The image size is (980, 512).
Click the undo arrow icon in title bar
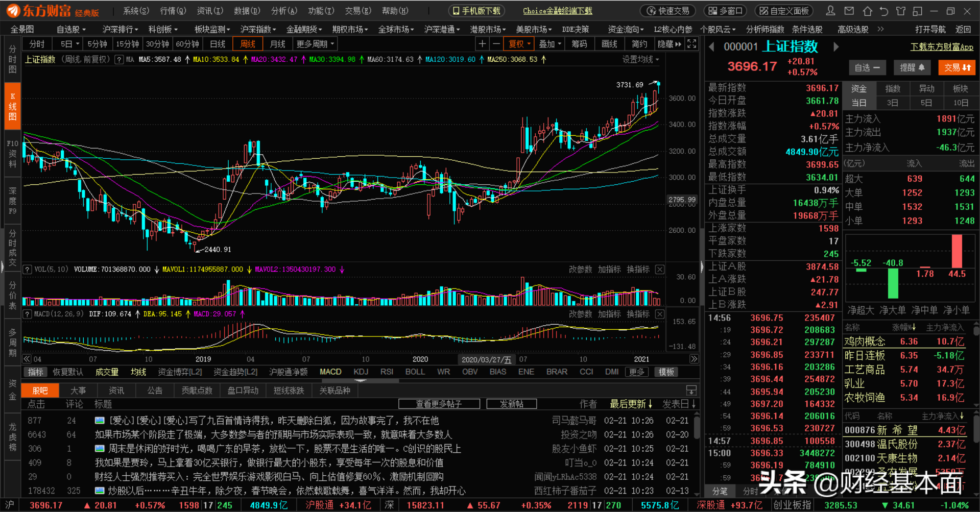[x=884, y=11]
